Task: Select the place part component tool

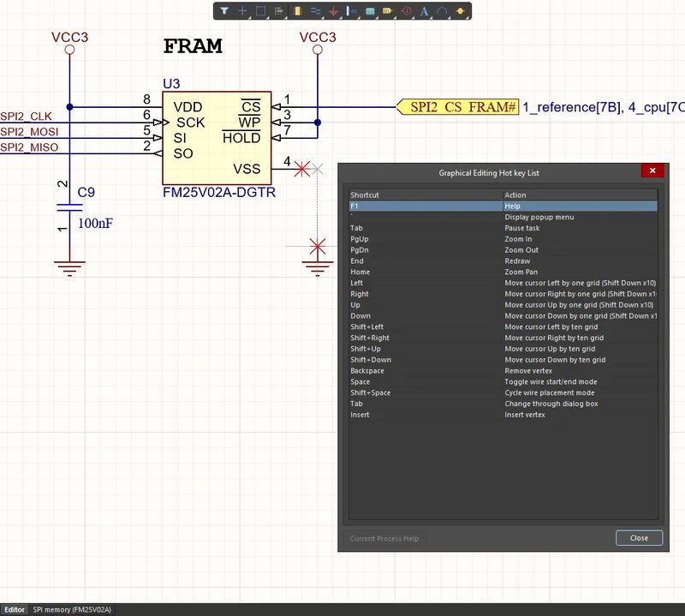Action: coord(297,11)
